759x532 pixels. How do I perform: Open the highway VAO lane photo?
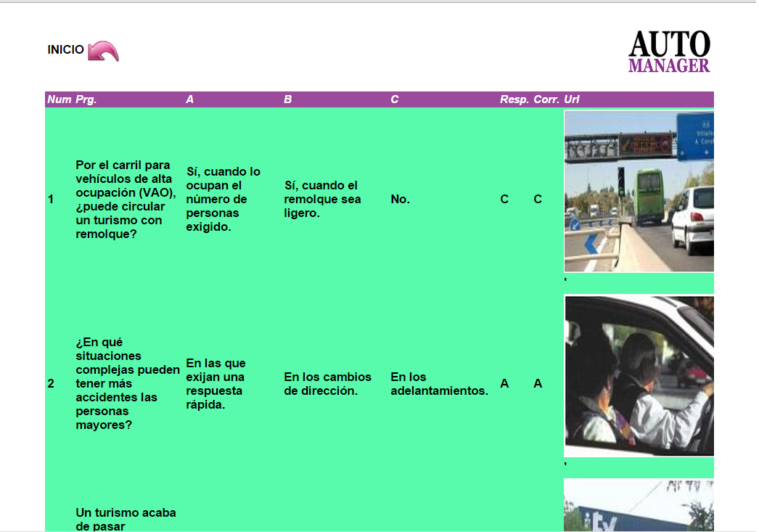639,191
